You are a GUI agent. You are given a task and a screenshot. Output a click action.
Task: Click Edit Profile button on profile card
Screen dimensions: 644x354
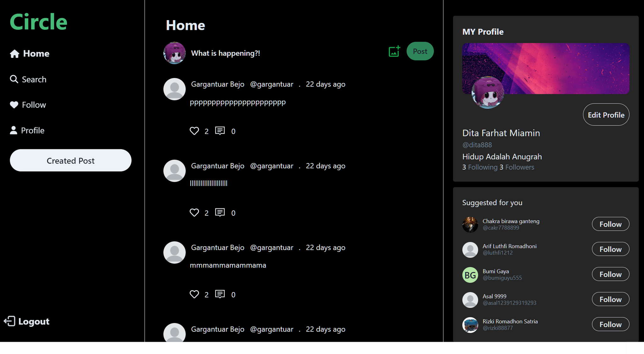click(606, 115)
